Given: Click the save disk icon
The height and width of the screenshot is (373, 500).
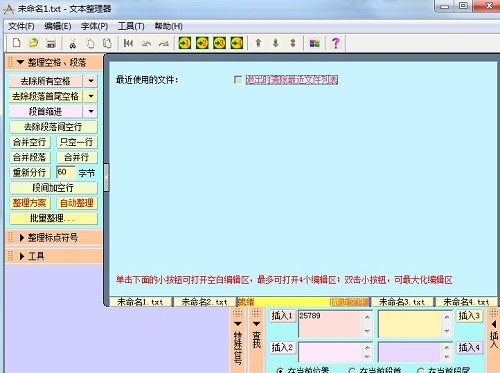Looking at the screenshot, I should coord(51,43).
